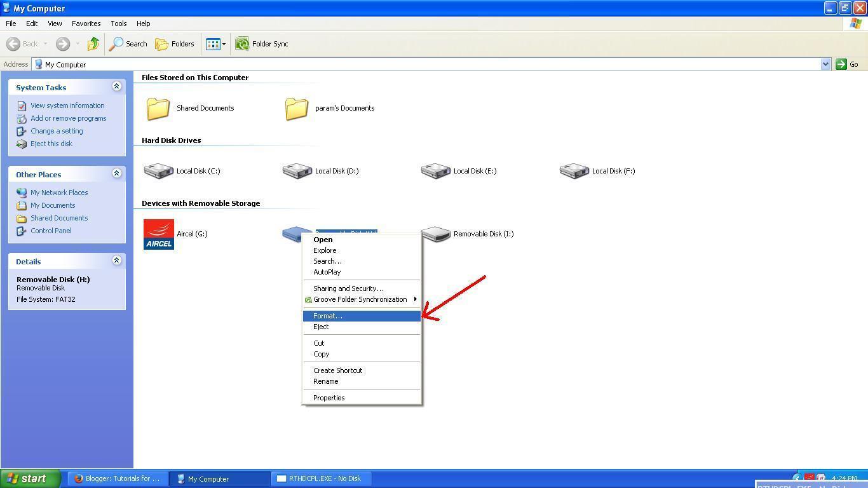
Task: Click My Computer taskbar button
Action: pos(220,478)
